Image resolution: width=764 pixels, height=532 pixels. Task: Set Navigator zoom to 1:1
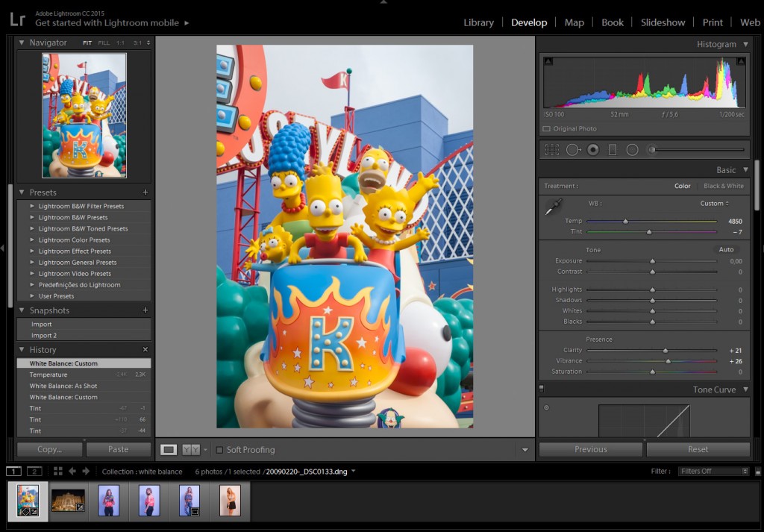(120, 43)
